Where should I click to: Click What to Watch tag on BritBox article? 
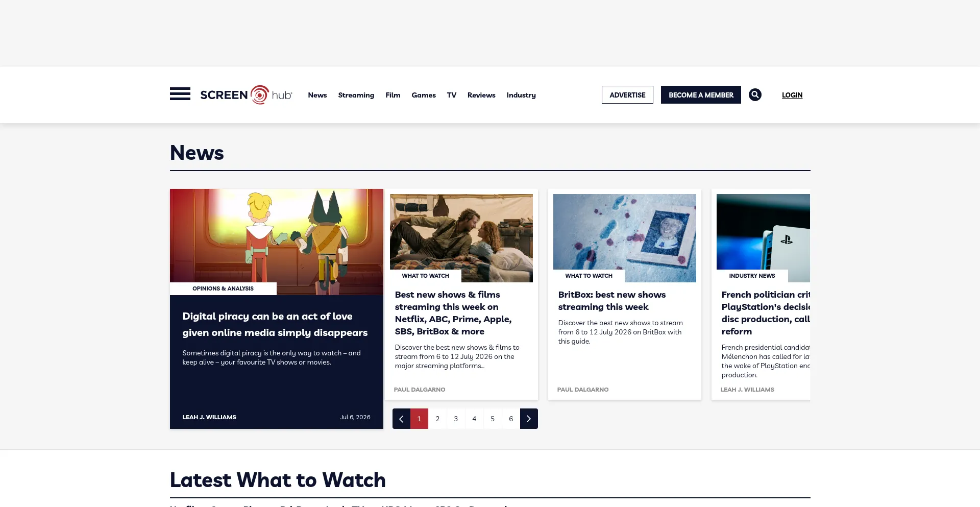[x=589, y=276]
